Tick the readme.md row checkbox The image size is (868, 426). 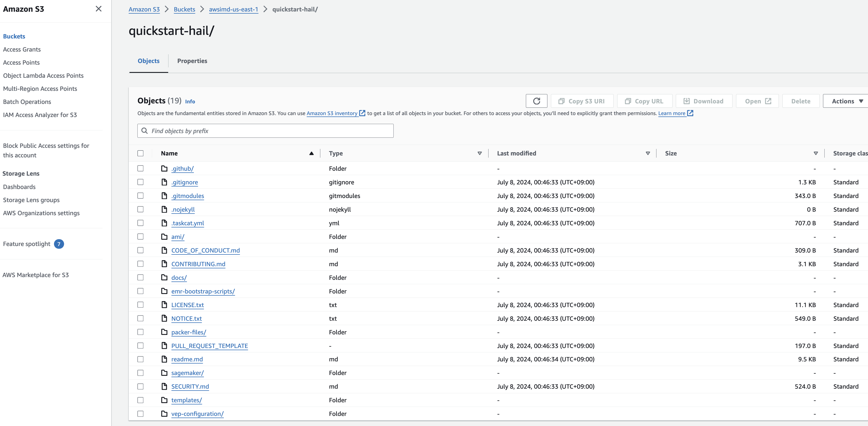coord(140,359)
